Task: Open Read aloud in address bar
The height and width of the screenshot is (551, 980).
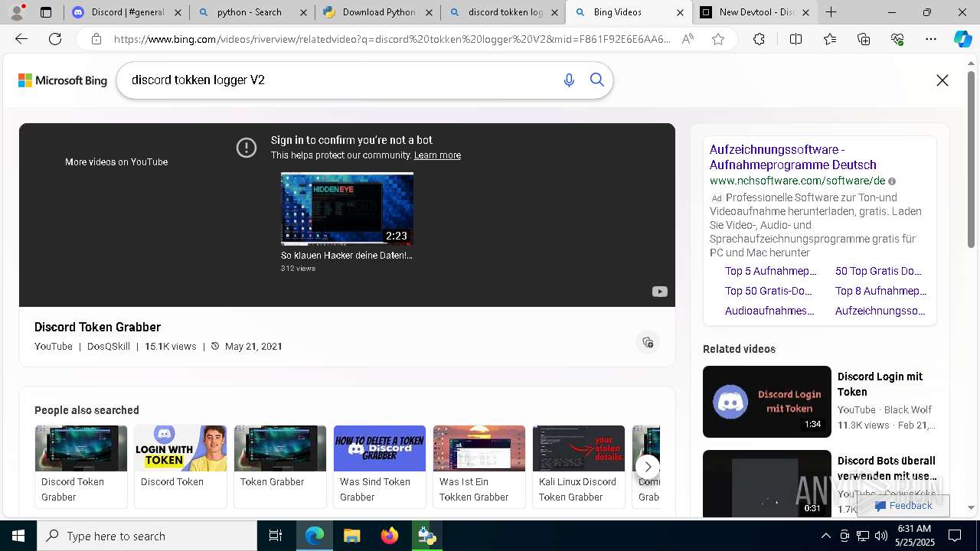Action: click(688, 39)
